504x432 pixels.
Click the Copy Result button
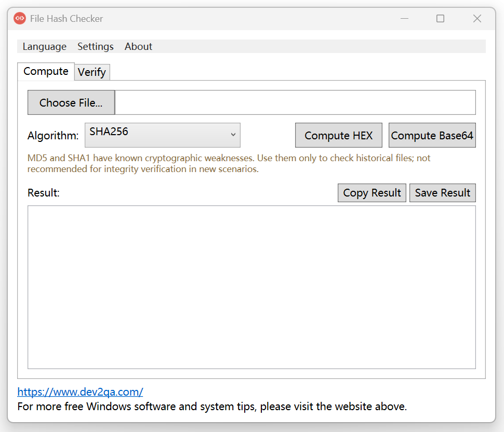tap(372, 193)
